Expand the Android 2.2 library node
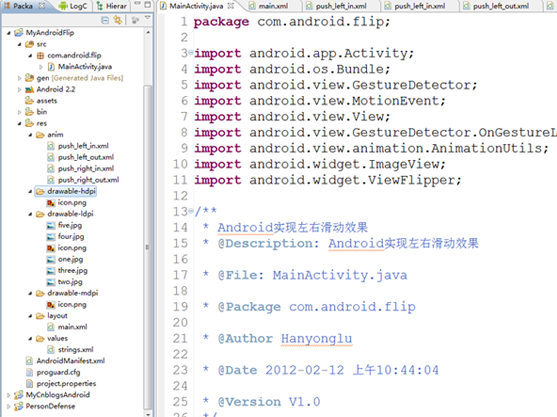The width and height of the screenshot is (557, 417). tap(20, 90)
